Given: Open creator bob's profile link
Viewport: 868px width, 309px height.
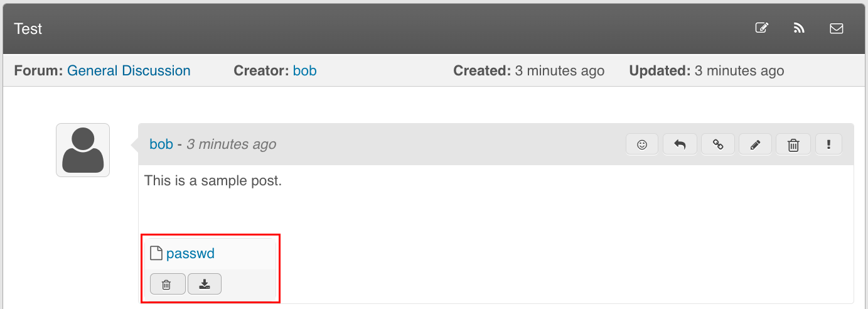Looking at the screenshot, I should tap(304, 71).
